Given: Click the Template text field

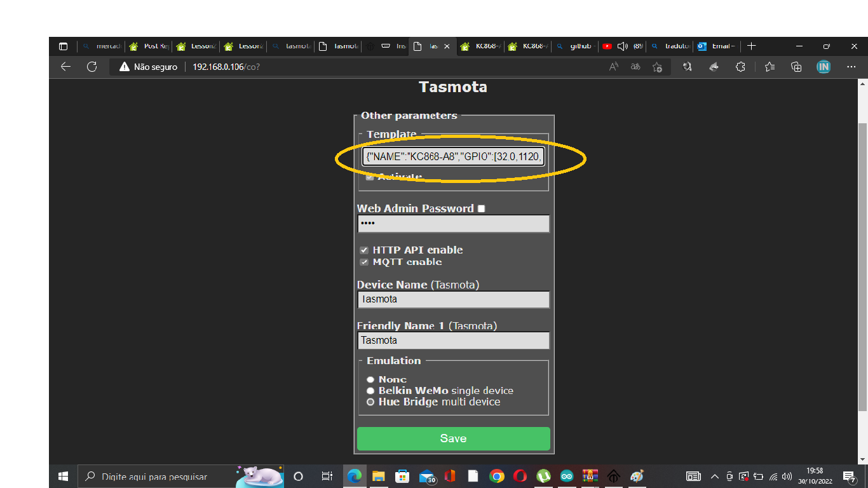Looking at the screenshot, I should pos(453,157).
